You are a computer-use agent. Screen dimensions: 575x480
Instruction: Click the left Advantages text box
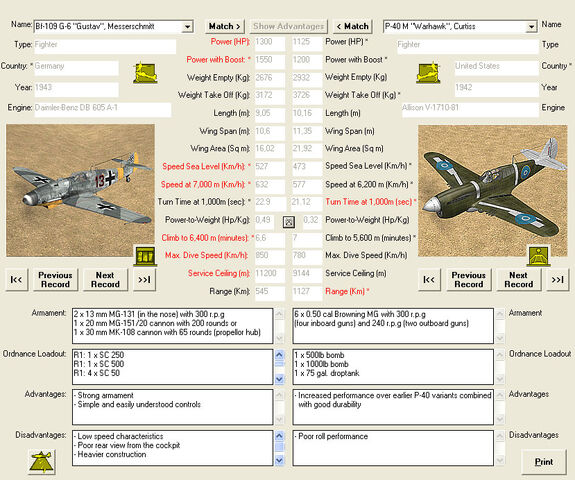coord(172,407)
